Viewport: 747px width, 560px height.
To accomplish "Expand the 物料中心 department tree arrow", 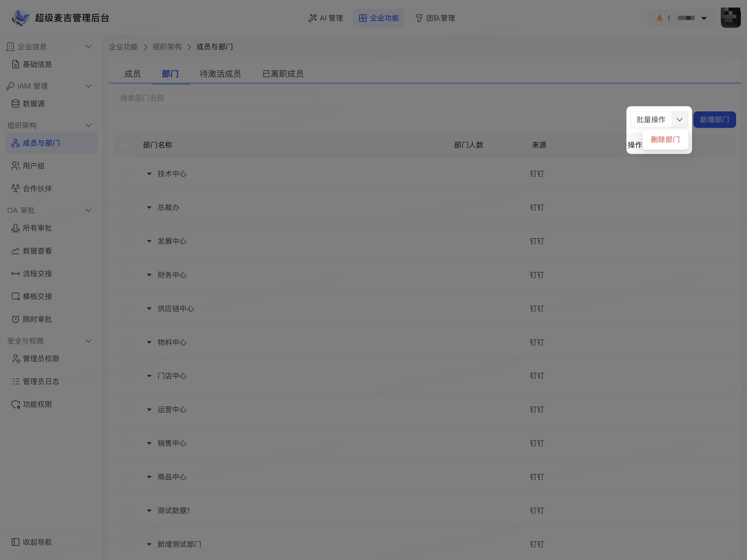I will [149, 342].
